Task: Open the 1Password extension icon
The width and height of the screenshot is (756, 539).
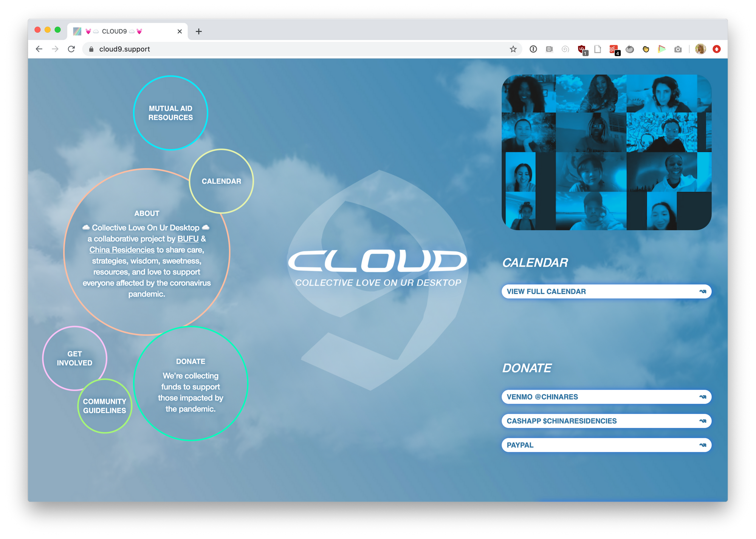Action: 533,49
